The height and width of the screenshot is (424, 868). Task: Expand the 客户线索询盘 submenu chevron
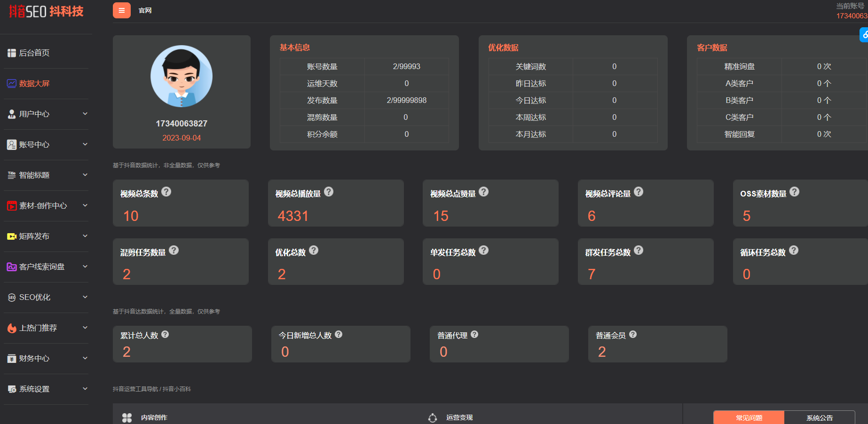[85, 267]
